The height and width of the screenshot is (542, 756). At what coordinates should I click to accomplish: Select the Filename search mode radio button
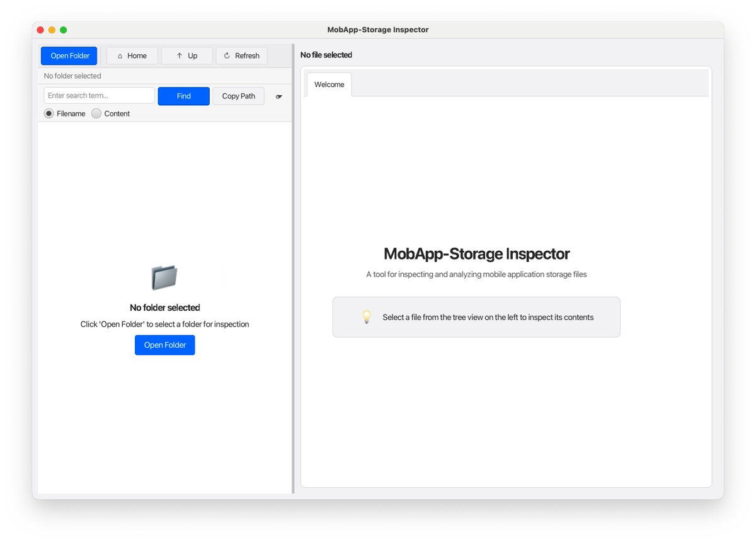[49, 113]
